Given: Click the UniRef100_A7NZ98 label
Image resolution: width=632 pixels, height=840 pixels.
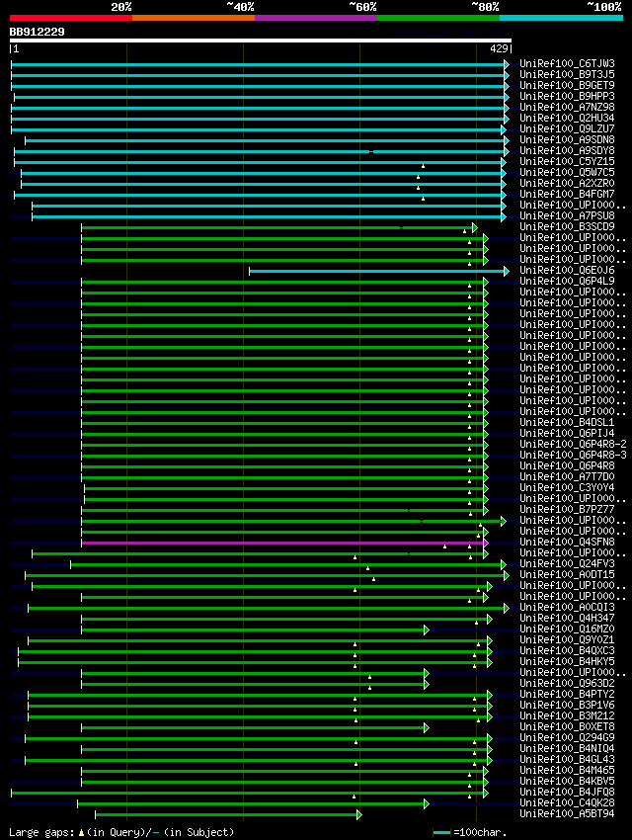Looking at the screenshot, I should click(567, 107).
